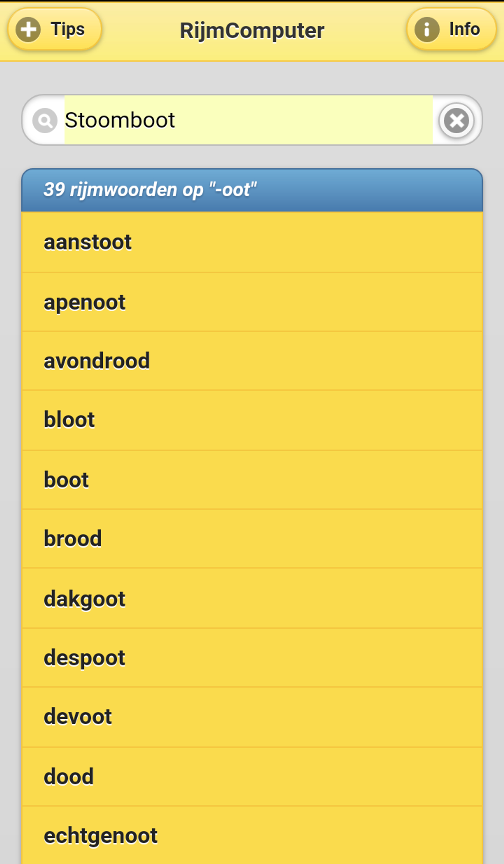Select the rhyme word aanstoot
The width and height of the screenshot is (504, 864).
pos(252,242)
